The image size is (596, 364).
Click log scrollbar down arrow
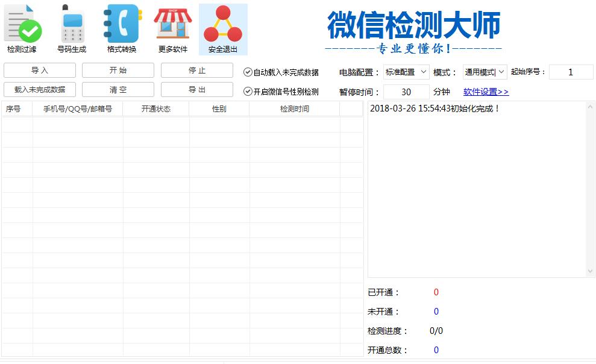(x=591, y=271)
